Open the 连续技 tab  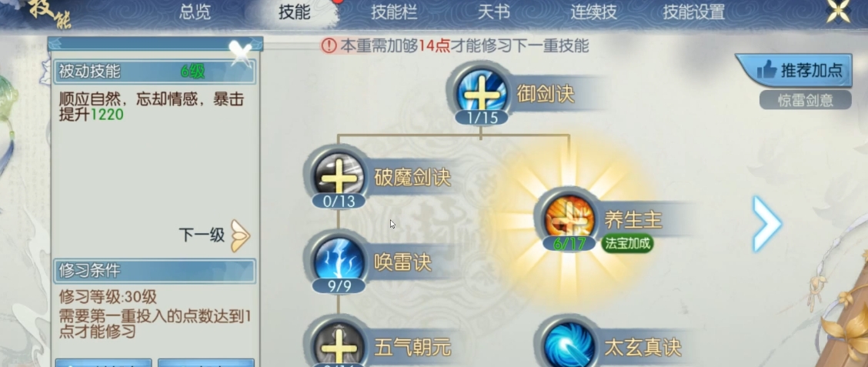pos(593,12)
